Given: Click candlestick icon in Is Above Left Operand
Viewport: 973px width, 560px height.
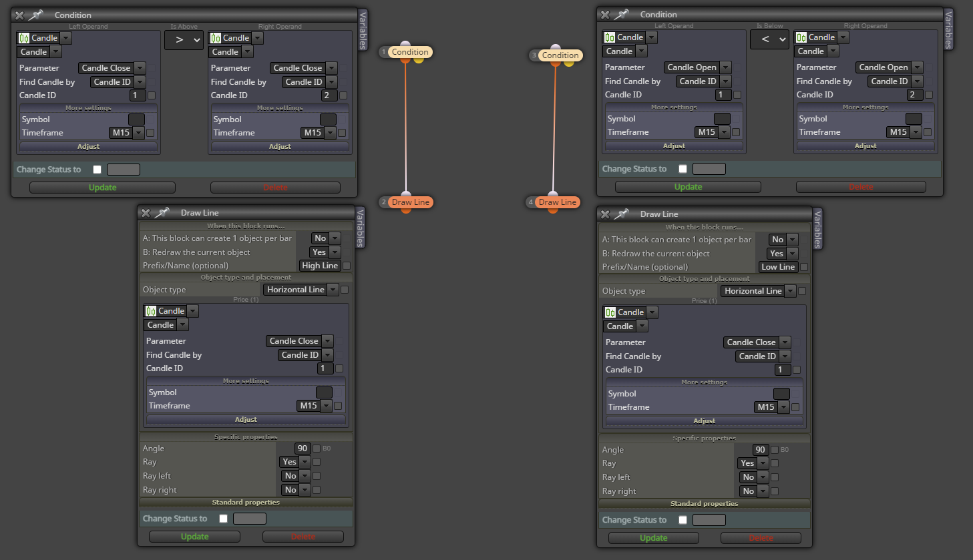Looking at the screenshot, I should [24, 38].
